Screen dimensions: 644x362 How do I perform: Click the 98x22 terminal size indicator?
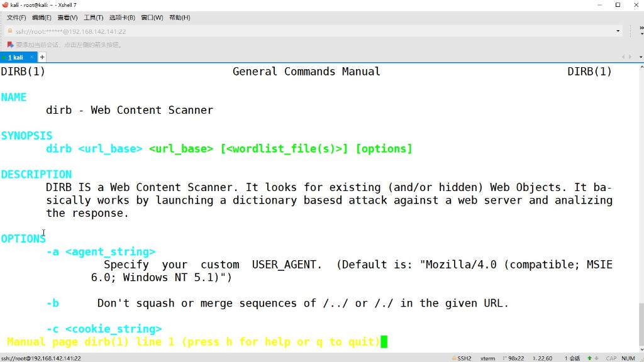pos(513,358)
